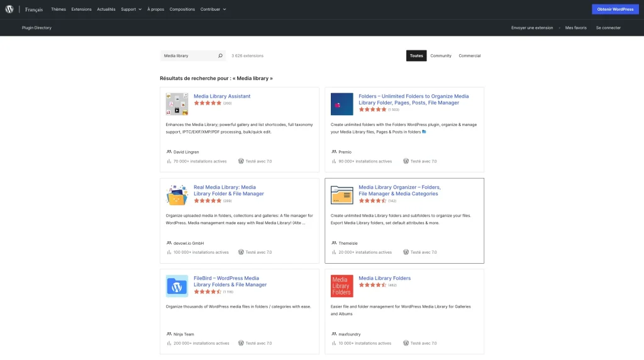The height and width of the screenshot is (360, 644).
Task: Click David Lingren author name
Action: [x=186, y=152]
